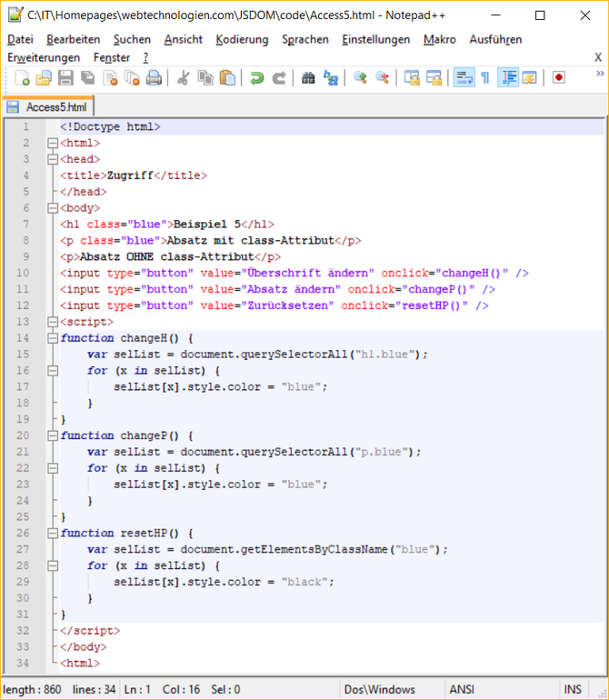Screen dimensions: 609x700
Task: Open the ? help menu
Action: pyautogui.click(x=145, y=57)
